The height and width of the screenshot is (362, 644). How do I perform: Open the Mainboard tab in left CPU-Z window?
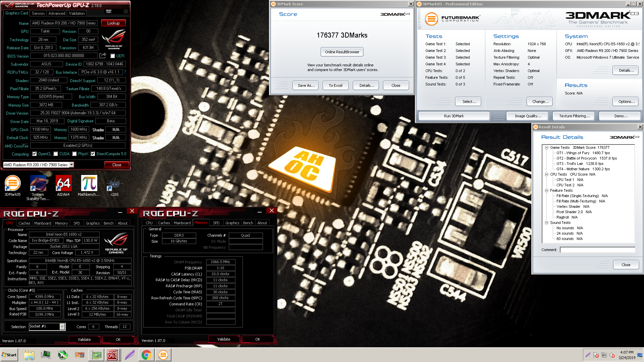pyautogui.click(x=43, y=223)
